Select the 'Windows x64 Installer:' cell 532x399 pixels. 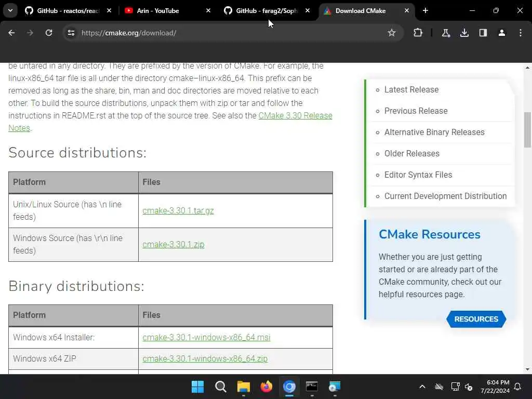pos(73,338)
